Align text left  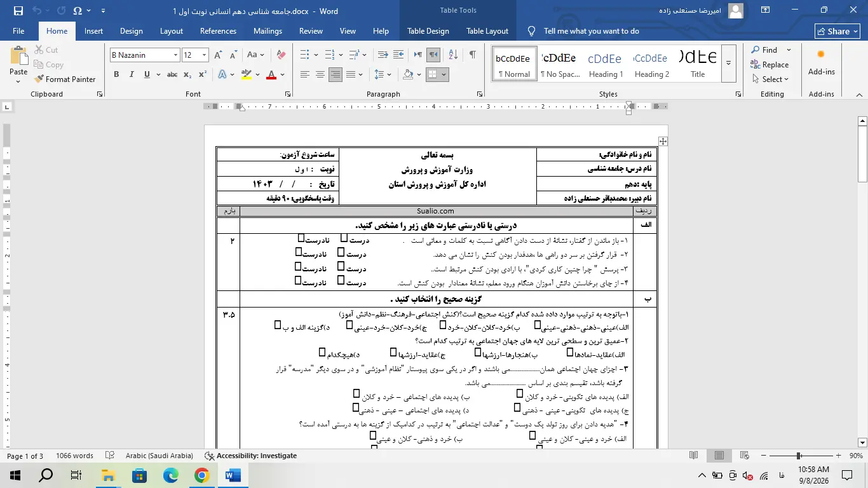[x=305, y=74]
